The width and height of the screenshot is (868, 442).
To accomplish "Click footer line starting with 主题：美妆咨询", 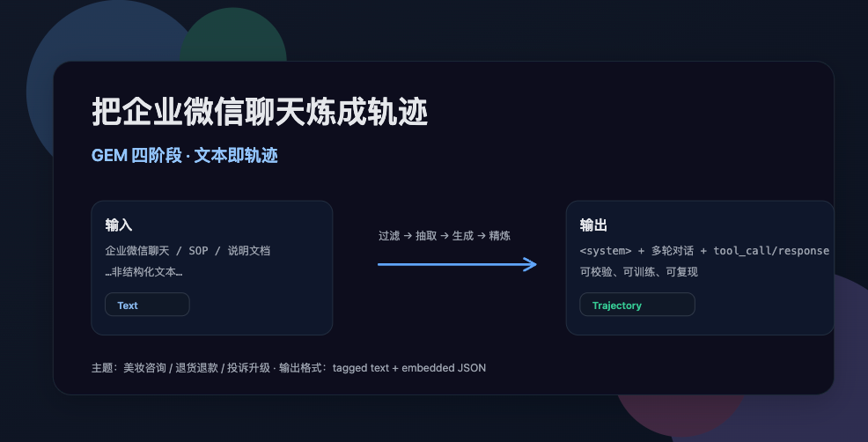I will tap(289, 368).
